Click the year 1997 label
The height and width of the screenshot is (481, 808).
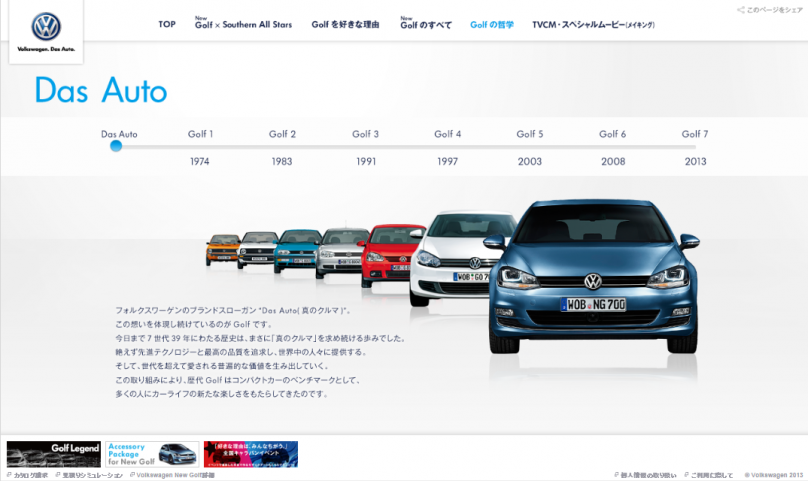click(447, 161)
